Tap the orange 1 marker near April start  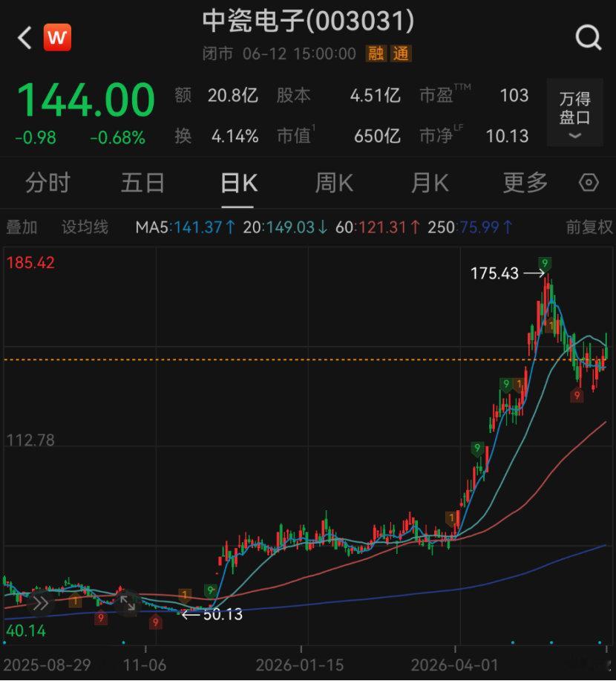click(x=451, y=518)
